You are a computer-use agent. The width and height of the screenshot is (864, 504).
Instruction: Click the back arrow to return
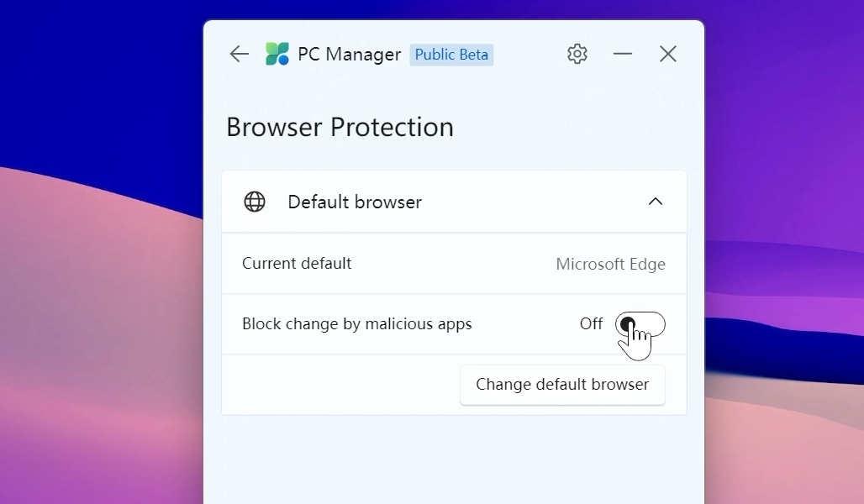(x=239, y=54)
